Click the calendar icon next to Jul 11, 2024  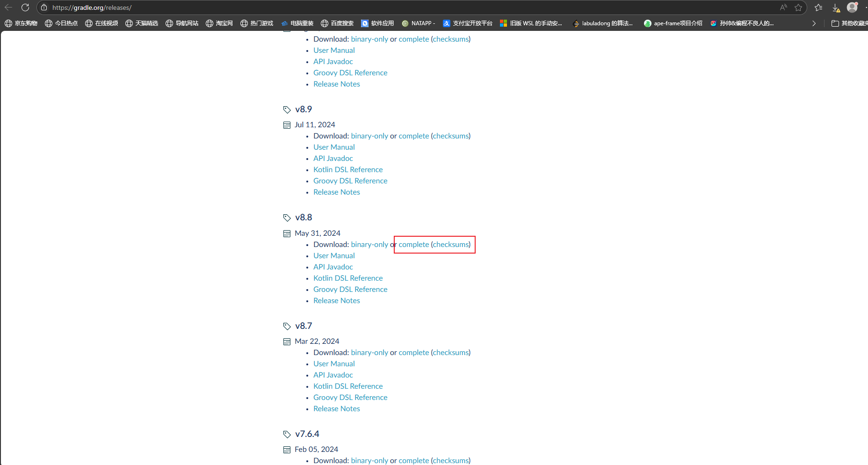[287, 125]
